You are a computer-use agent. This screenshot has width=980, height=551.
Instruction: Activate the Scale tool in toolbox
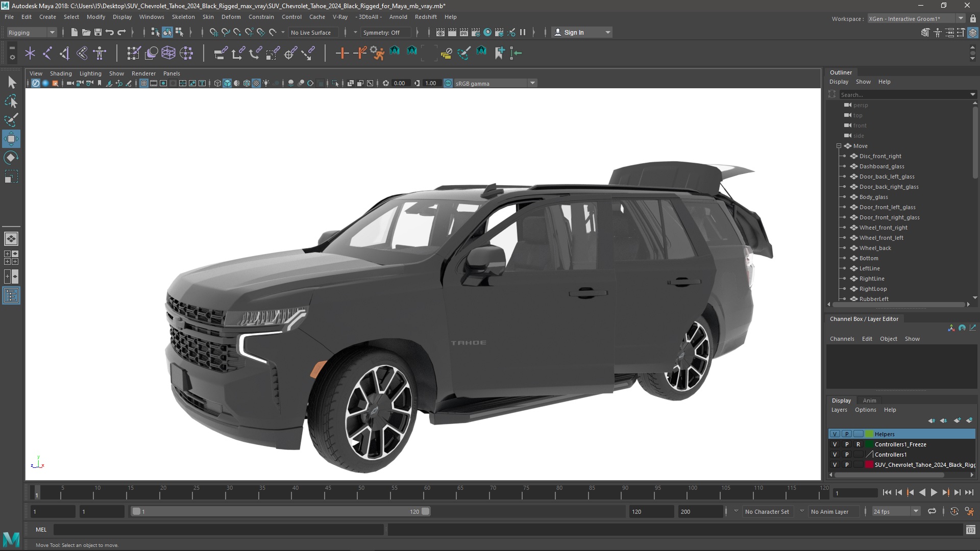[x=11, y=177]
